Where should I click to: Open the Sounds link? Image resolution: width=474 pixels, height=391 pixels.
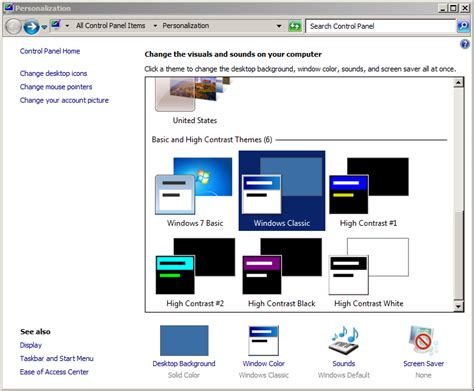pos(344,364)
